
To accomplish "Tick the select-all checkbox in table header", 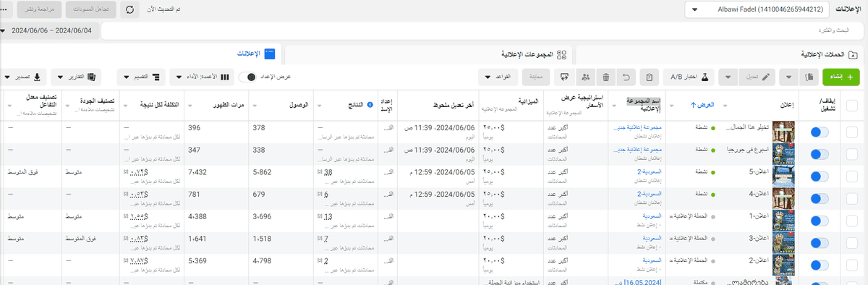I will coord(851,106).
